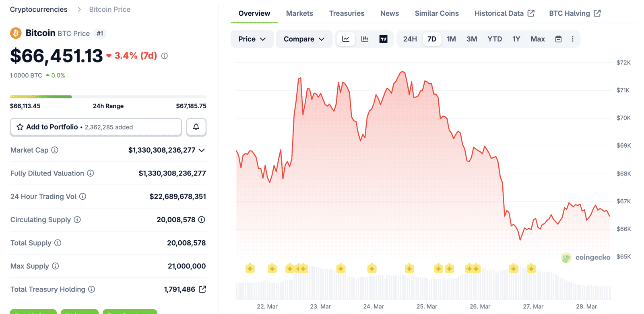
Task: Select the 24H time range
Action: pos(410,39)
